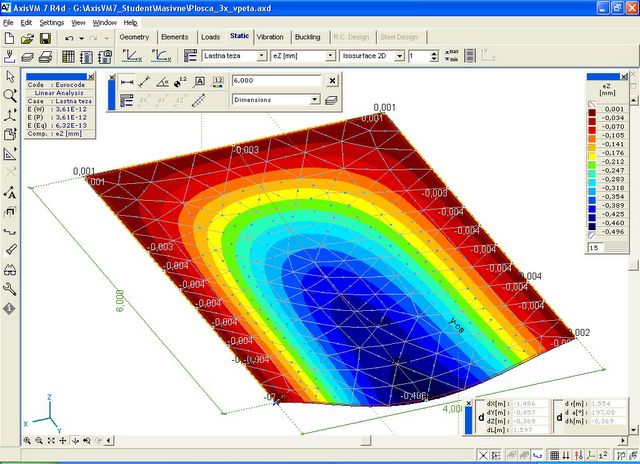Open the Zoom tool flyout arrow
640x464 pixels.
[16, 91]
